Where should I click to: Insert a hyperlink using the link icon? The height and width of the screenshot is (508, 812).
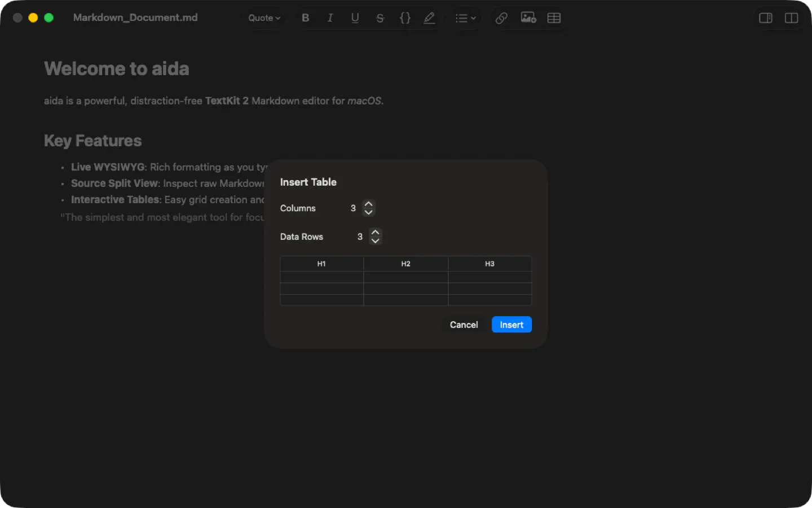[x=501, y=18]
